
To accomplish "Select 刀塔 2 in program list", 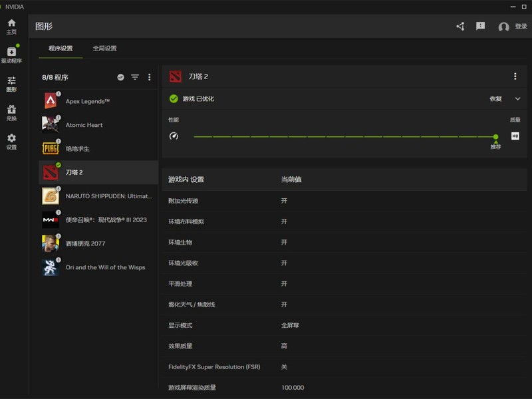I will point(98,172).
